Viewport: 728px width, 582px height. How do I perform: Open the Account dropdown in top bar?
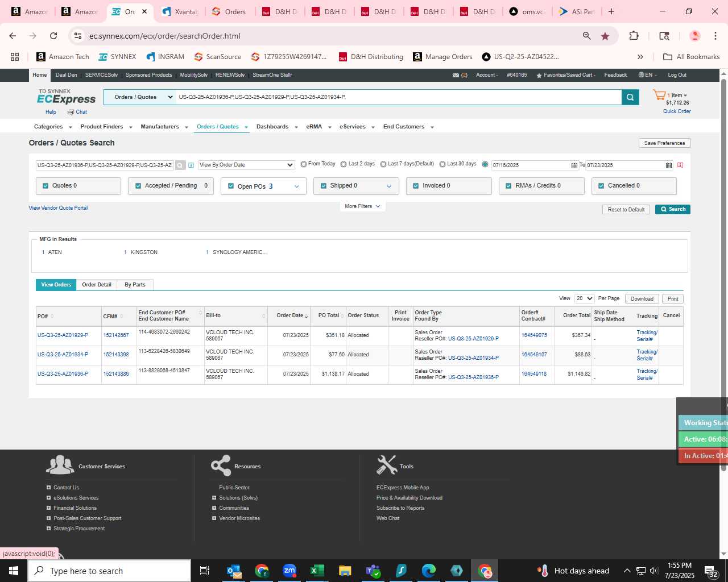pos(487,75)
